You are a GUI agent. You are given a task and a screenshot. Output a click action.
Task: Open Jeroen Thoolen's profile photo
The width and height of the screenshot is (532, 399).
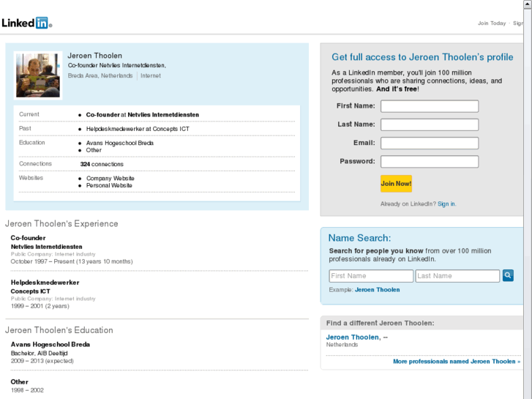click(x=38, y=75)
